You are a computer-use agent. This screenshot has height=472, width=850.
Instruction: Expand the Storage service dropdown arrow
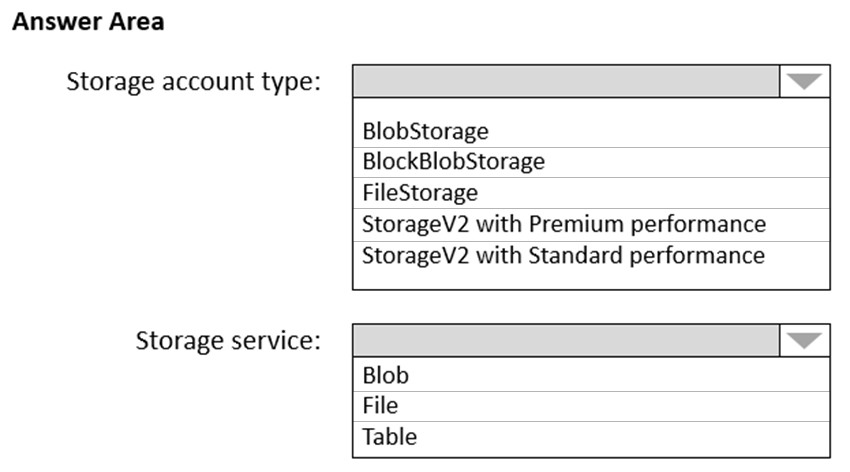click(804, 341)
